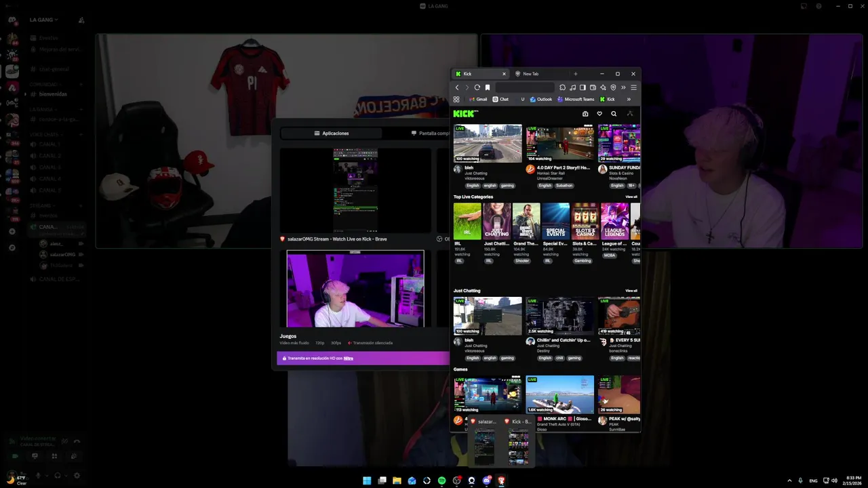
Task: Open the LA GANG server dropdown
Action: [x=43, y=20]
